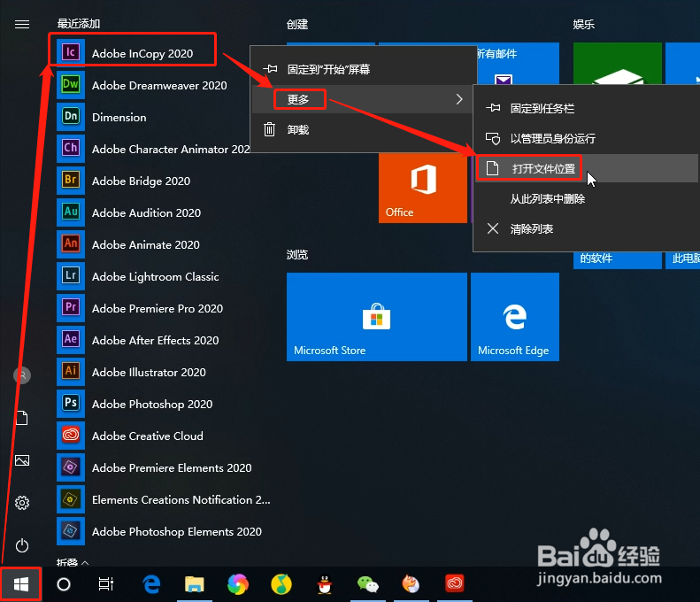Collapse the recently added list via 折叠
Viewport: 700px width, 602px height.
pyautogui.click(x=73, y=562)
